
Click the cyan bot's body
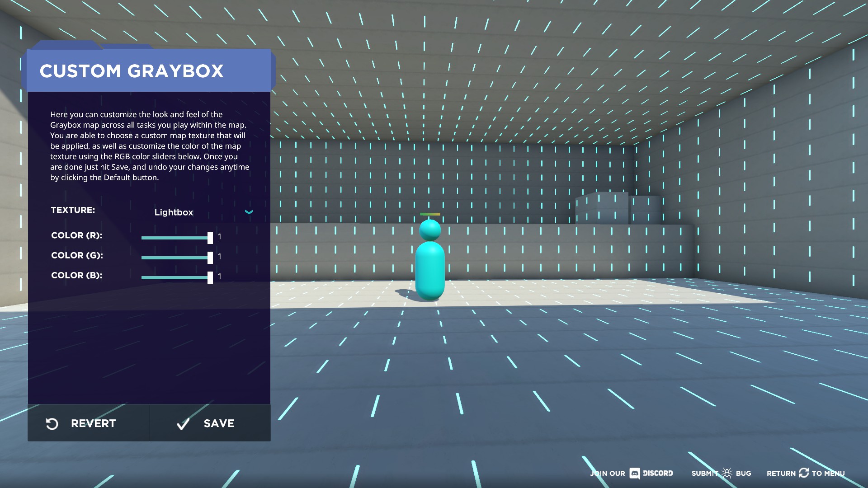click(429, 271)
